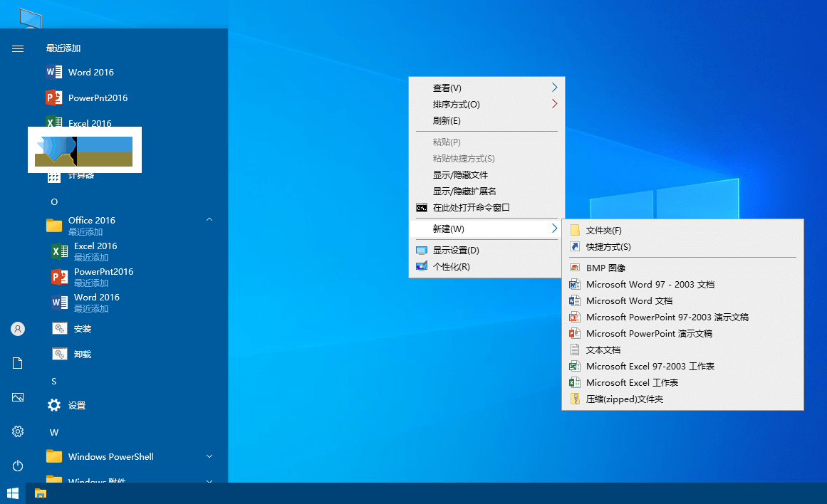Create new 文件夹(F) from submenu
This screenshot has height=504, width=827.
click(x=682, y=231)
